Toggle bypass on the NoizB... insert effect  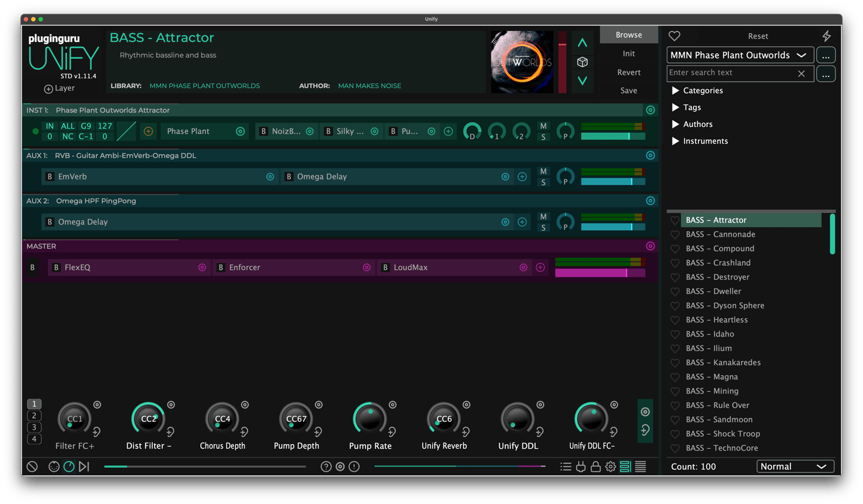click(x=264, y=131)
